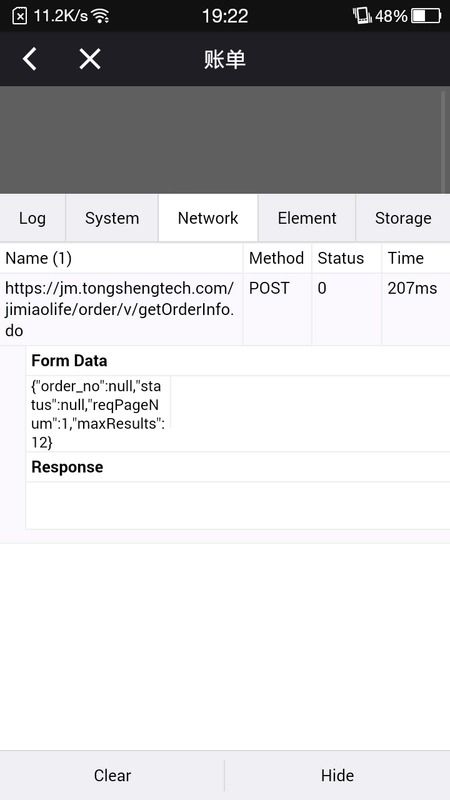Click the Hide button
The width and height of the screenshot is (450, 800).
click(x=337, y=776)
